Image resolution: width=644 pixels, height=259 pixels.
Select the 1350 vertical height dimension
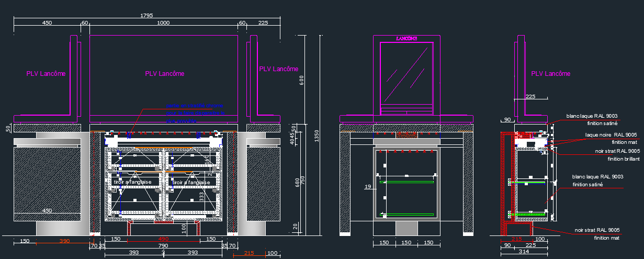click(x=316, y=136)
